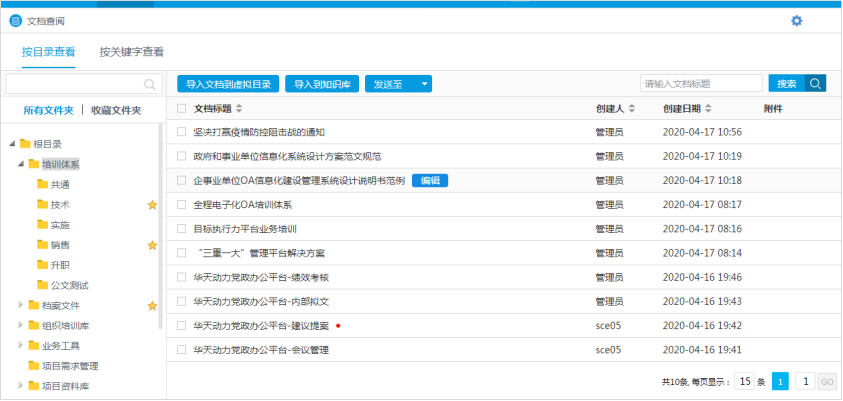Sort by 文档标题 column sort arrows
843x401 pixels.
click(239, 109)
